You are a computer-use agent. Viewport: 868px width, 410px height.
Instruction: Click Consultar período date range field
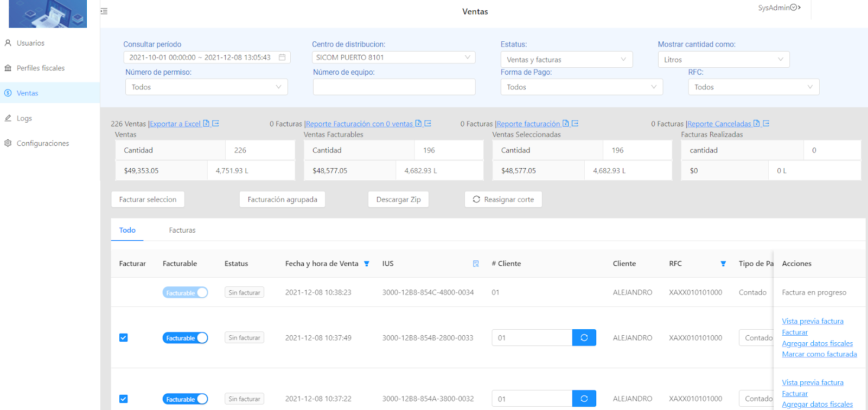click(x=207, y=57)
